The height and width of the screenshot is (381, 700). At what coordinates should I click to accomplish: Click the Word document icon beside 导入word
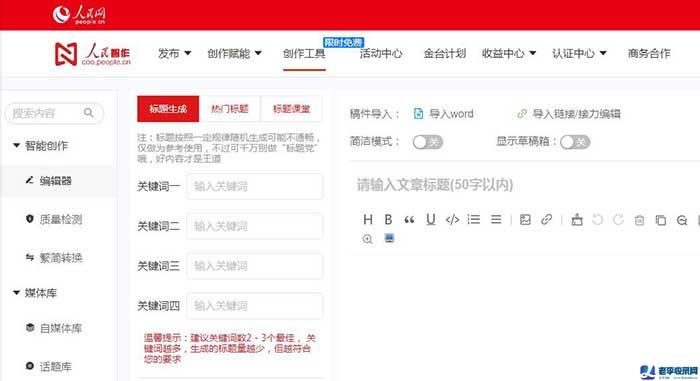click(x=418, y=113)
